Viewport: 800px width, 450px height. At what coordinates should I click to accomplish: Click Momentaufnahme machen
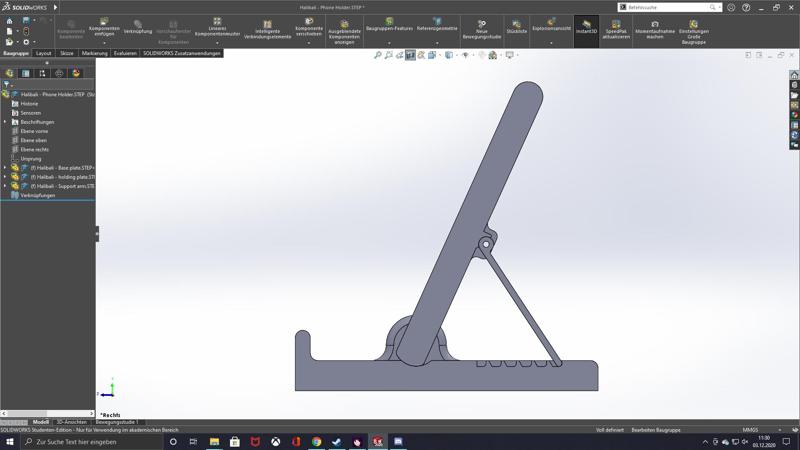click(x=655, y=30)
